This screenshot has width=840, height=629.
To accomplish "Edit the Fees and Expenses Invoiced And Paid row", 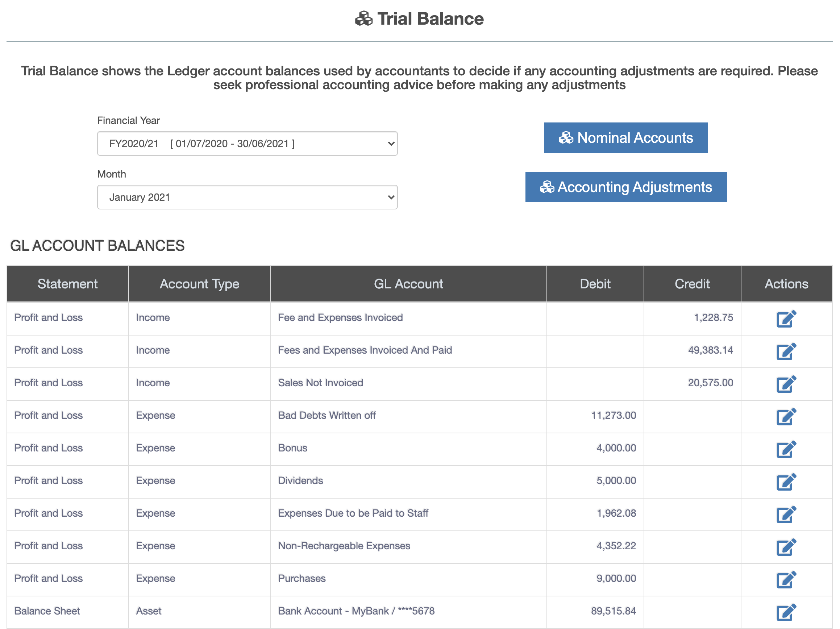I will (x=786, y=351).
